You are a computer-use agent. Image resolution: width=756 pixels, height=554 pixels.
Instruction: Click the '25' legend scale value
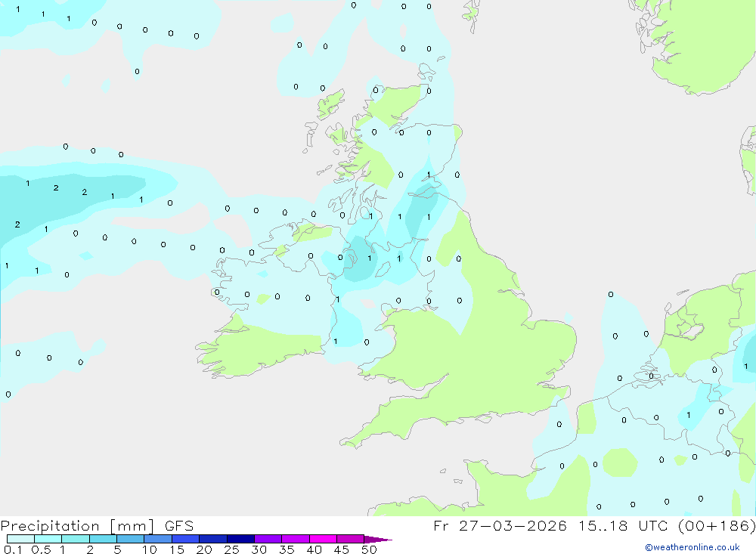(232, 549)
